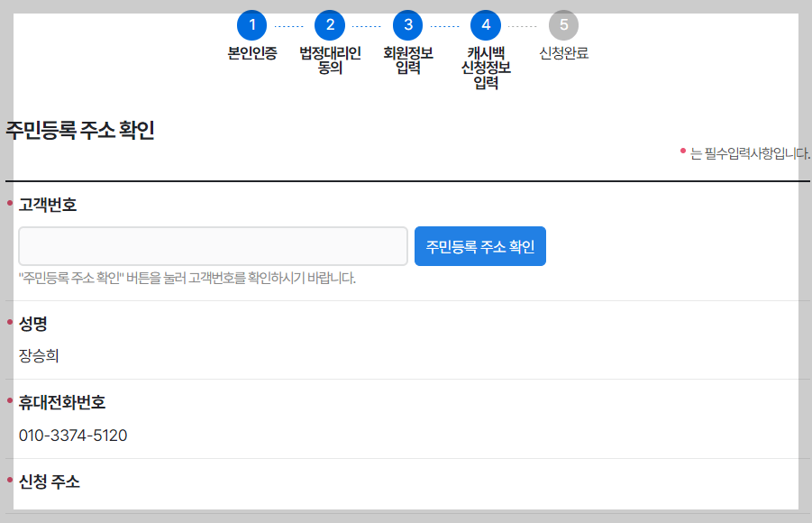Click the red required-field dot beside 고객번호
Viewport: 812px width, 523px height.
[11, 202]
